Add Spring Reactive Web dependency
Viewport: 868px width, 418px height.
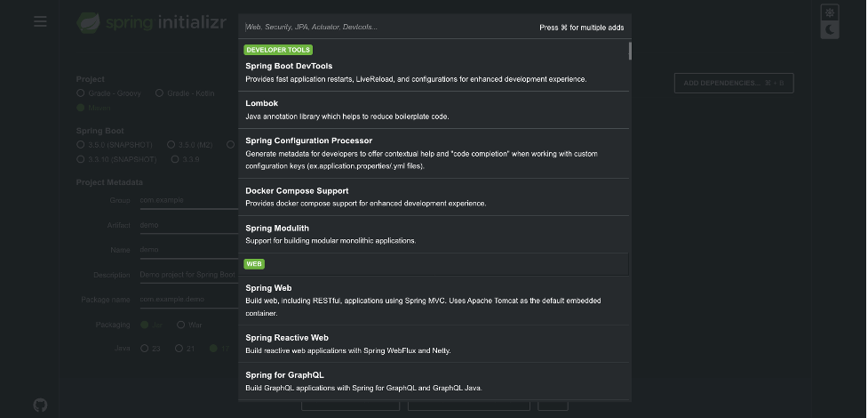[434, 343]
